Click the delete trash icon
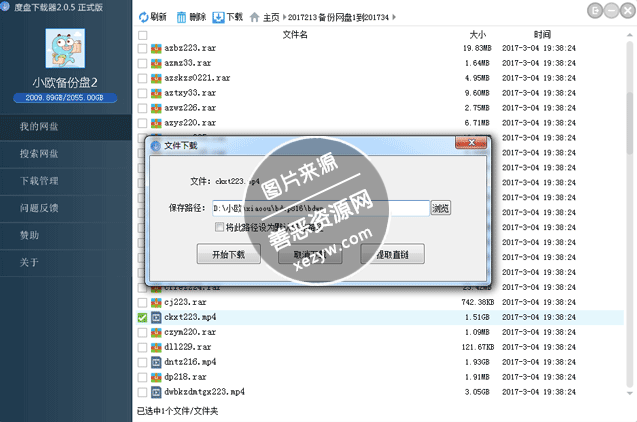This screenshot has width=637, height=422. click(182, 17)
